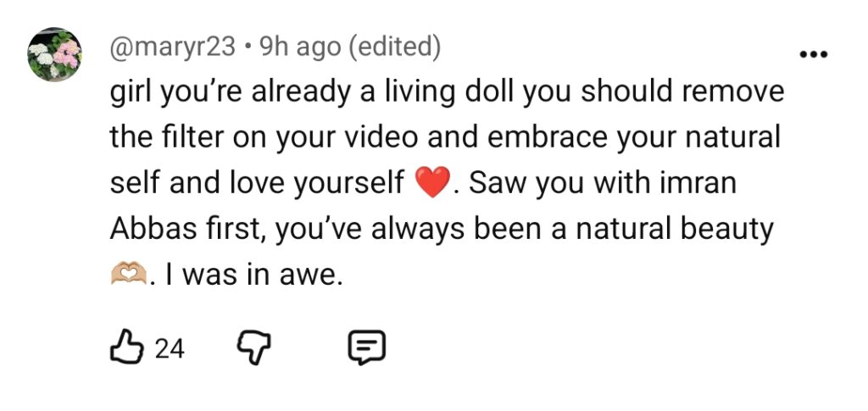Click the phrase 'embrace your natural'
Viewport: 868px width, 411px height.
click(x=632, y=138)
